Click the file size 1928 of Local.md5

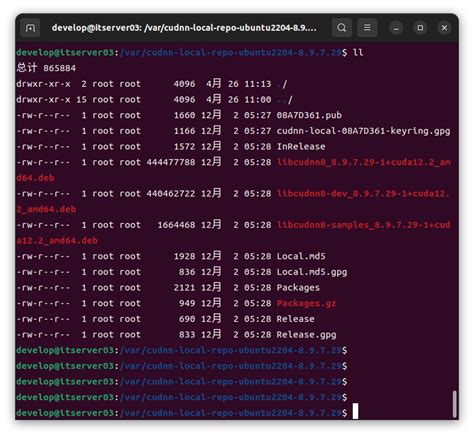(184, 256)
